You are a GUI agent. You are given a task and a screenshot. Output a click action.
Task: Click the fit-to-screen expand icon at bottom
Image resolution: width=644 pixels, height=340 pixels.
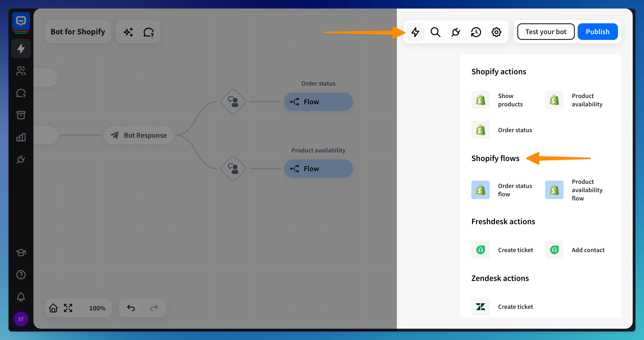[68, 308]
